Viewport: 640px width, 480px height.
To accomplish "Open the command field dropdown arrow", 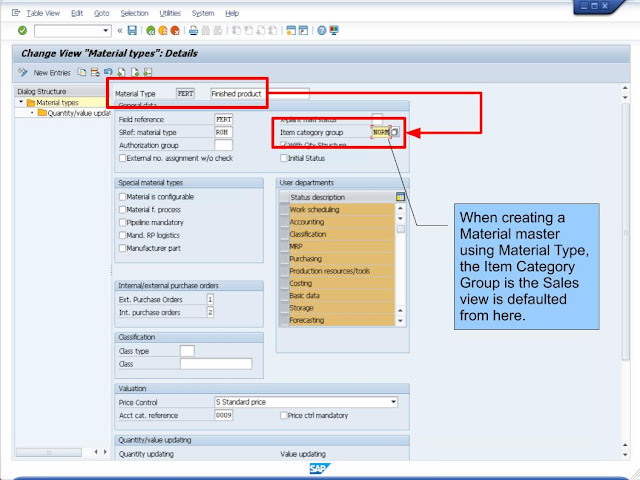I will [106, 31].
